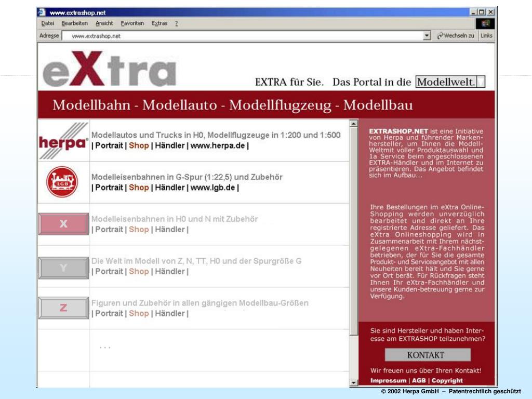Open Händler link in X row
Image resolution: width=532 pixels, height=399 pixels.
click(170, 230)
